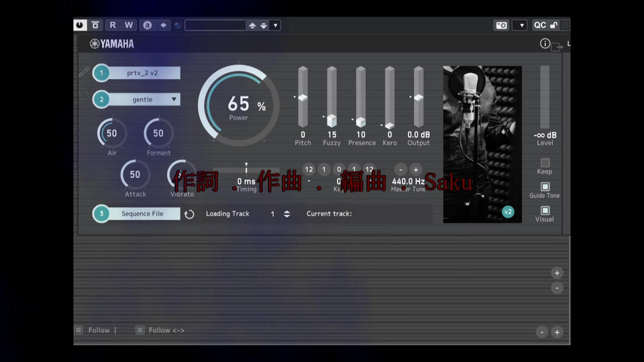Zoom in vertically with upper-right plus button
Viewport: 644px width, 362px height.
557,273
